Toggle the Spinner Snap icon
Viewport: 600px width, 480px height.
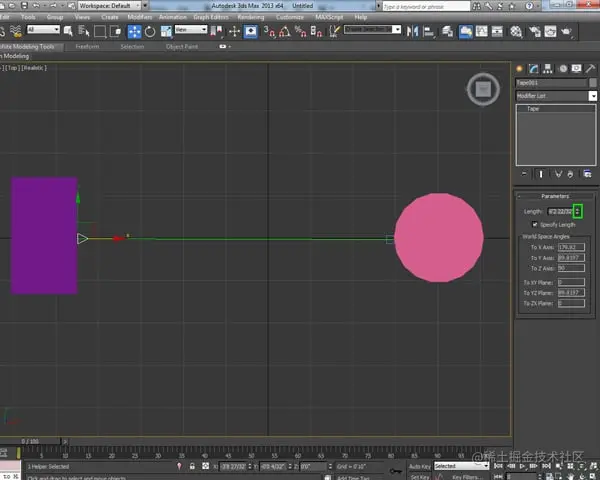click(316, 31)
